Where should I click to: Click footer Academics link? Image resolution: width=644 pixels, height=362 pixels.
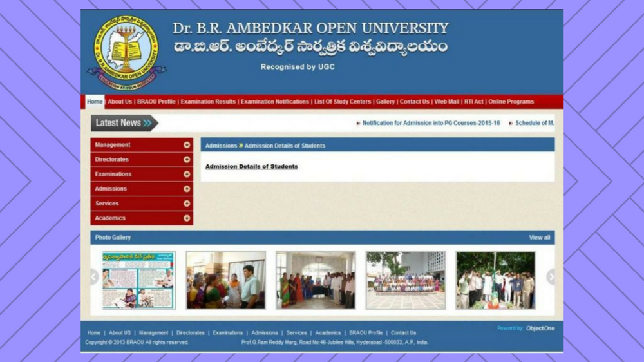pos(328,333)
